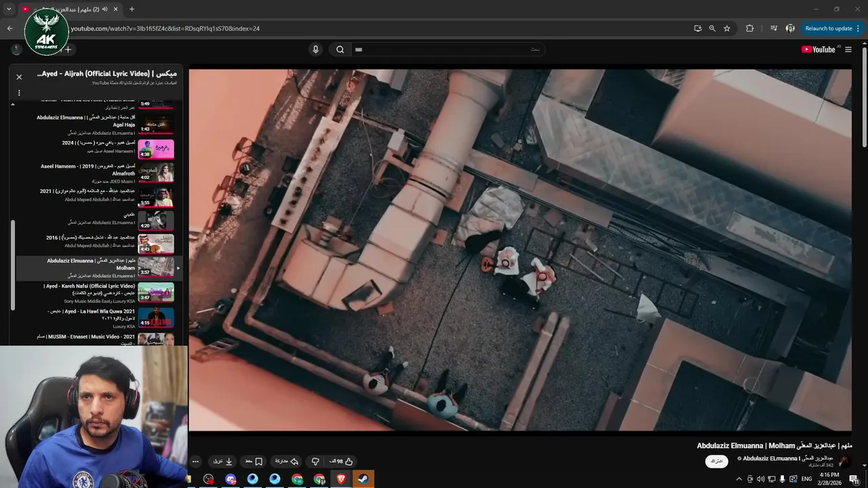Open the playlist panel three-dot options
This screenshot has width=868, height=488.
(19, 93)
